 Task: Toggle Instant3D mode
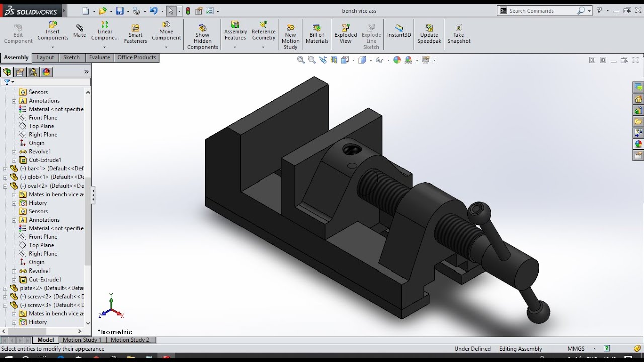coord(399,31)
